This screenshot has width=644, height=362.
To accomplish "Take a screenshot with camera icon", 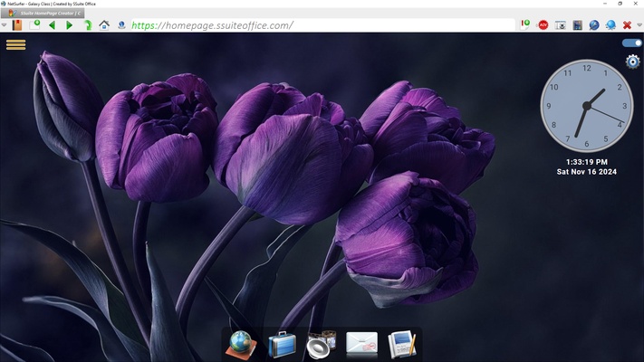I will pyautogui.click(x=560, y=25).
